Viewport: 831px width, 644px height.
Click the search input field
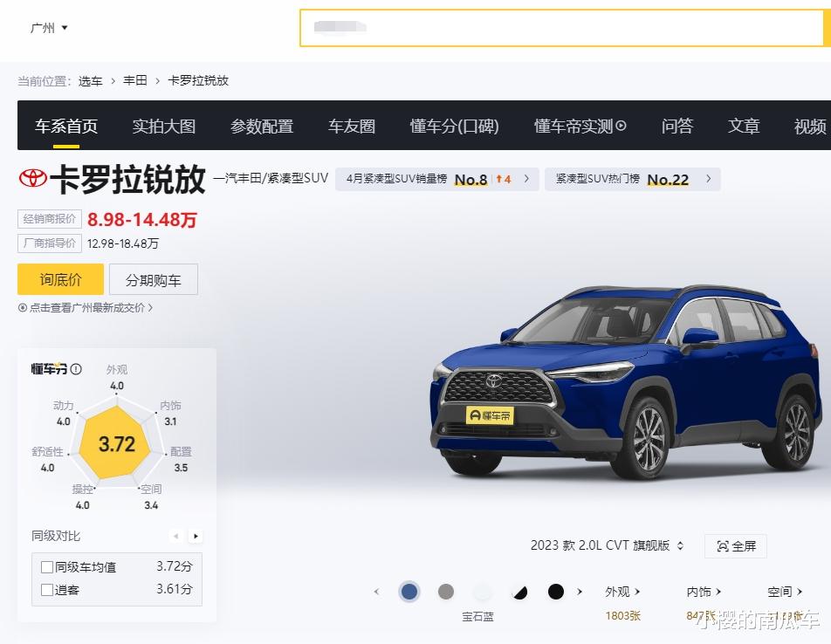click(x=562, y=28)
